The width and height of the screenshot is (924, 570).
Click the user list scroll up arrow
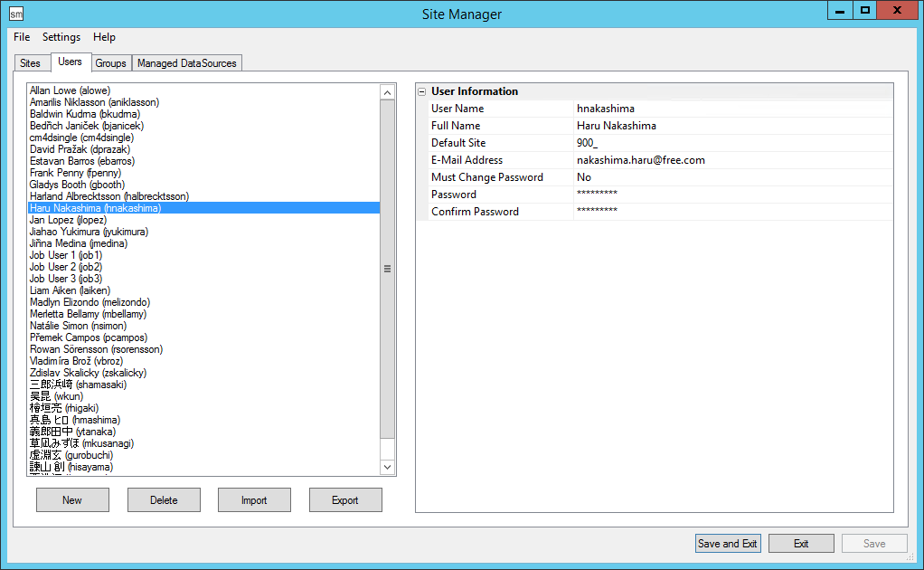tap(387, 92)
